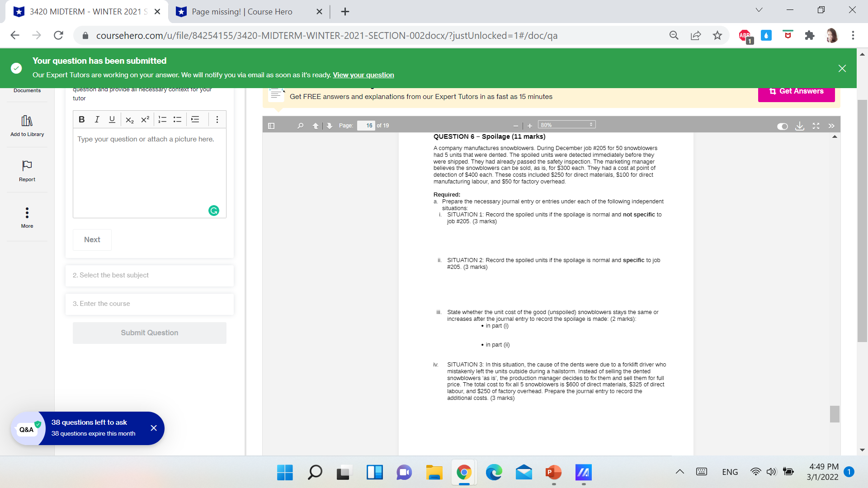Open the zoom level dropdown showing 80%

tap(566, 124)
